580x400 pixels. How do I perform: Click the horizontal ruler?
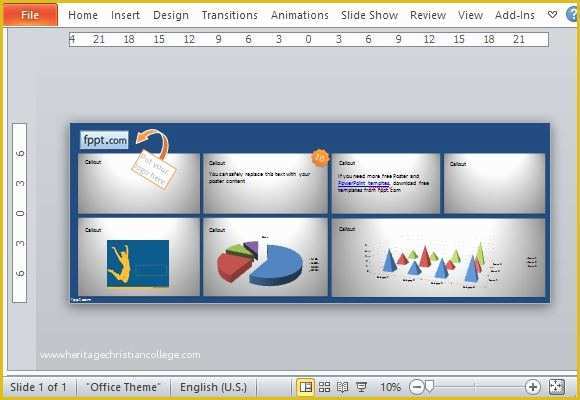coord(309,39)
